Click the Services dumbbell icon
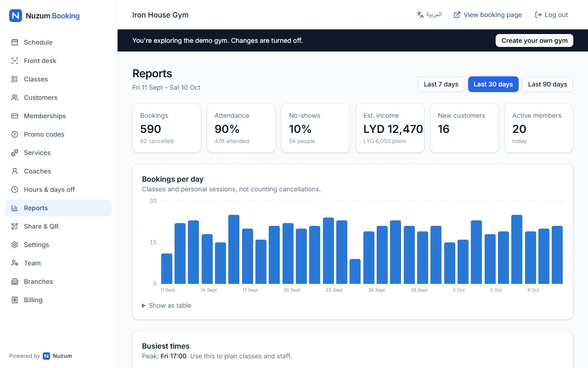This screenshot has height=368, width=588. 15,153
